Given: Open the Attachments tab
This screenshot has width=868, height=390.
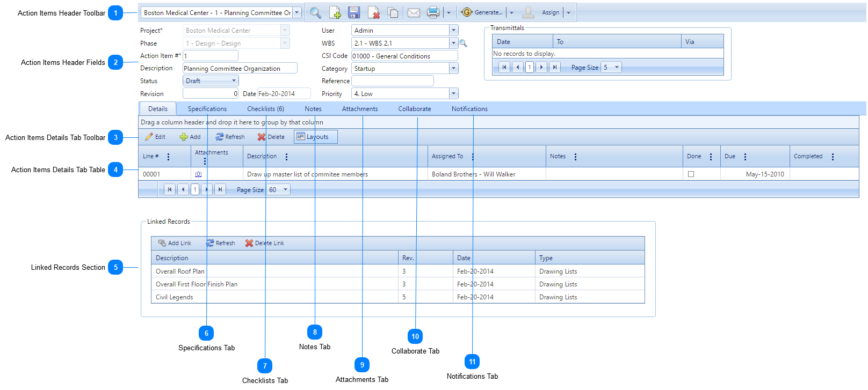Looking at the screenshot, I should [x=360, y=108].
